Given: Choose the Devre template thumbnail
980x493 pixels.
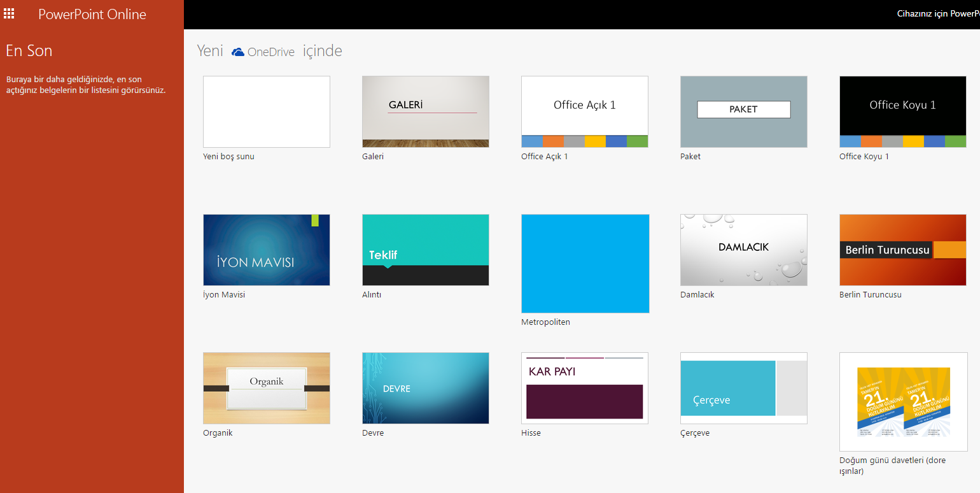Looking at the screenshot, I should [426, 388].
